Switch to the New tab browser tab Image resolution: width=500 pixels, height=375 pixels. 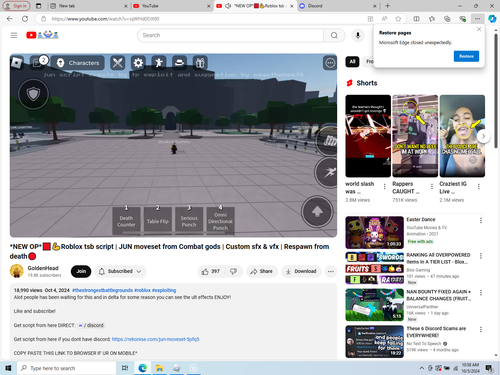coord(88,6)
